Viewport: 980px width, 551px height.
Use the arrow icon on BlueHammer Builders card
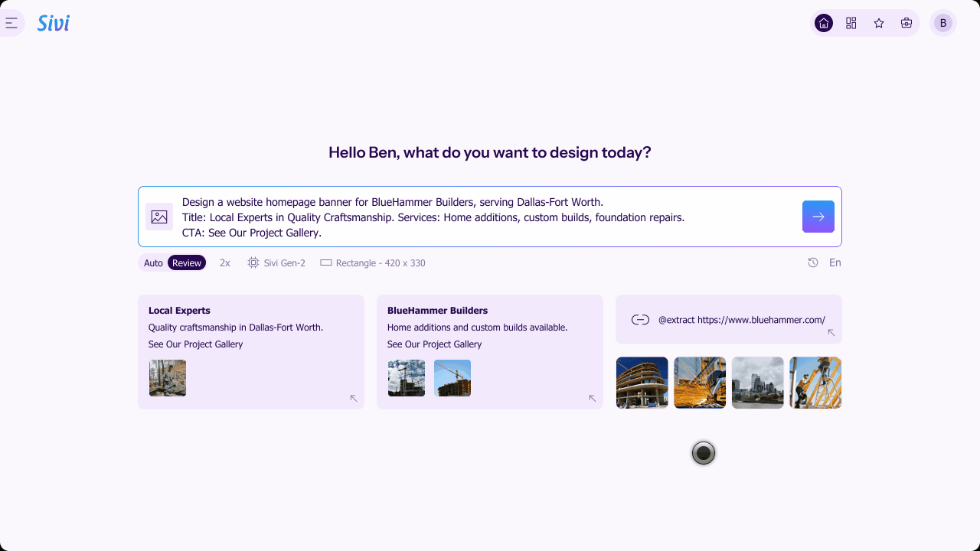tap(592, 398)
